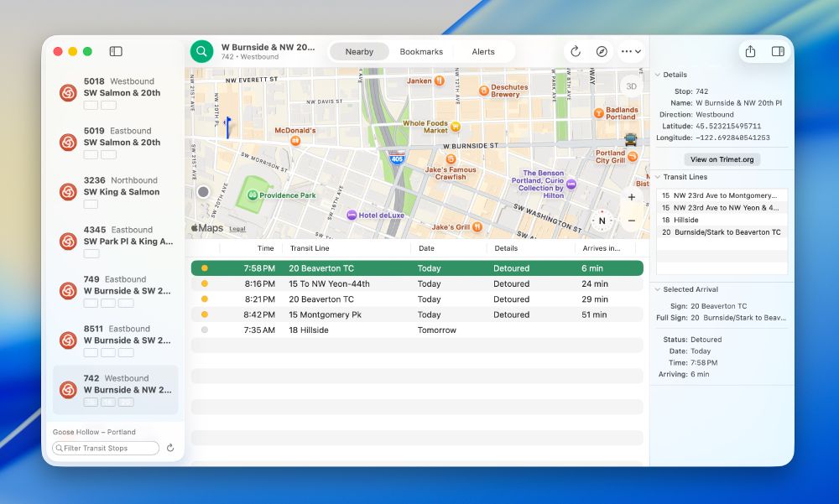Switch to the Bookmarks tab

click(421, 52)
